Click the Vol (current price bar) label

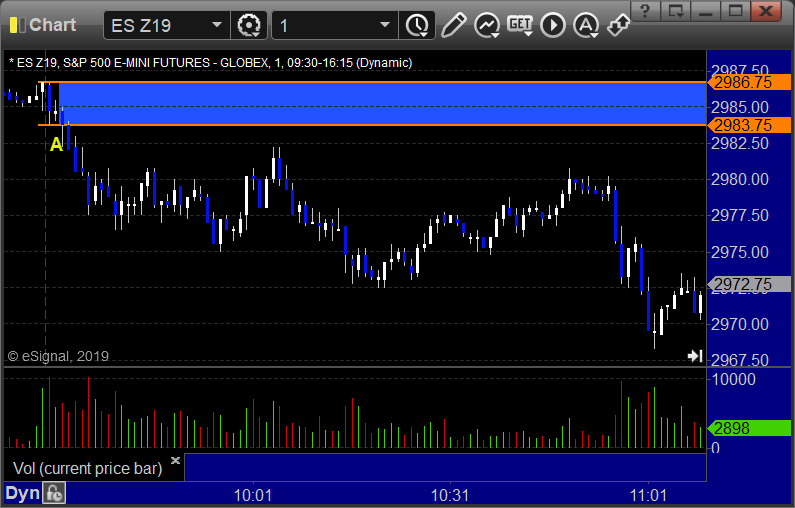(88, 468)
